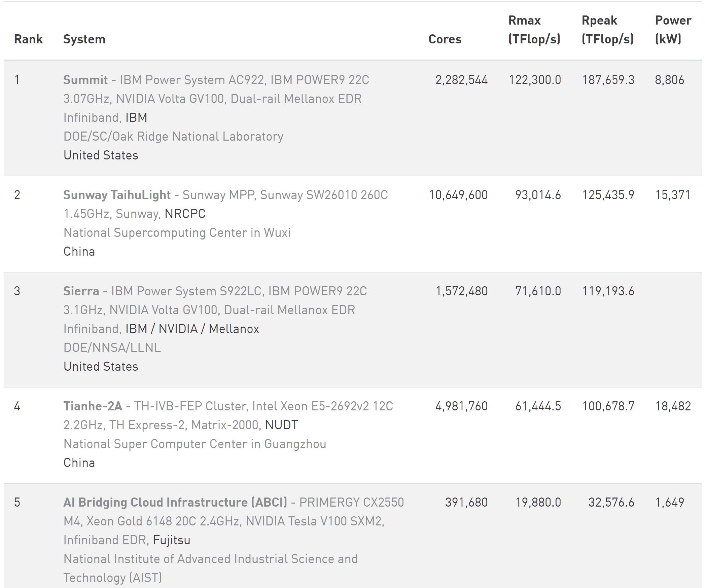Viewport: 705px width, 588px height.
Task: Click the Sunway TaihuLight system name
Action: pyautogui.click(x=117, y=195)
